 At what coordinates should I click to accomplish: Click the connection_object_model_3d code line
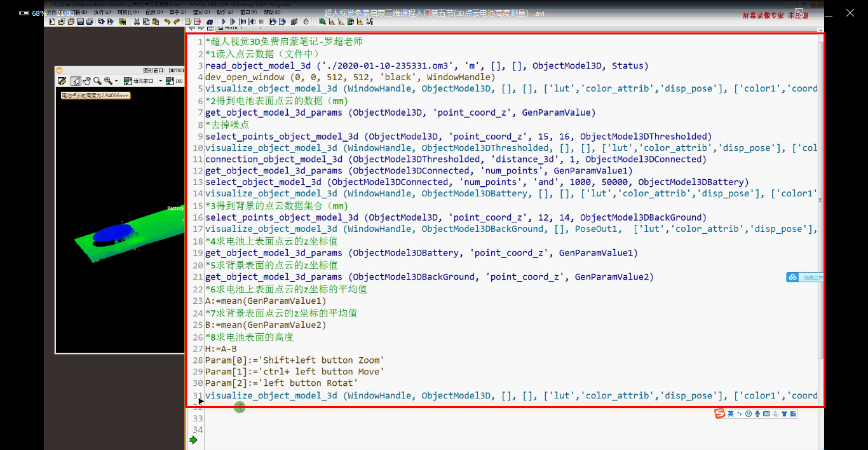[x=456, y=160]
